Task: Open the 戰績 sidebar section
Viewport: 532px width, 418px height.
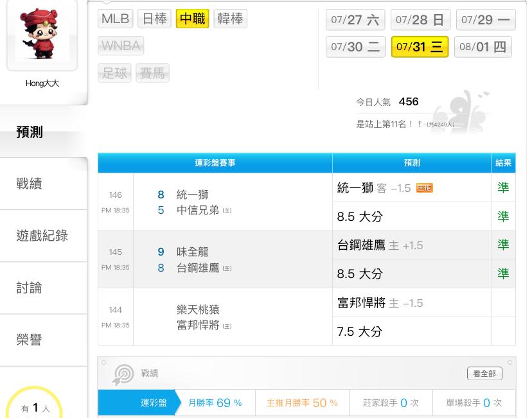Action: click(44, 184)
